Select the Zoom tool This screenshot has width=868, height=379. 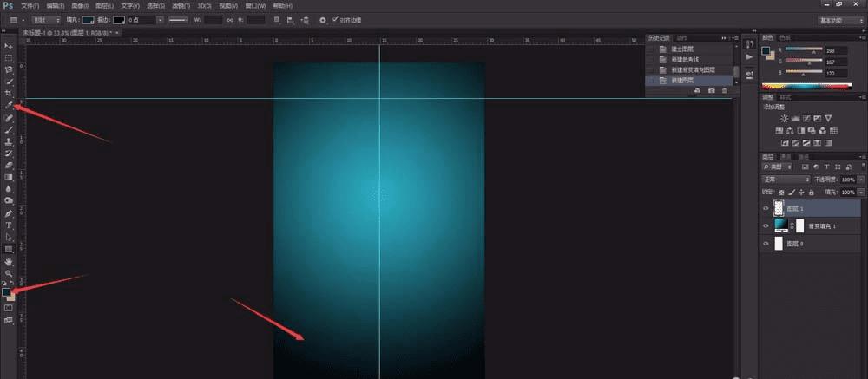pyautogui.click(x=9, y=273)
